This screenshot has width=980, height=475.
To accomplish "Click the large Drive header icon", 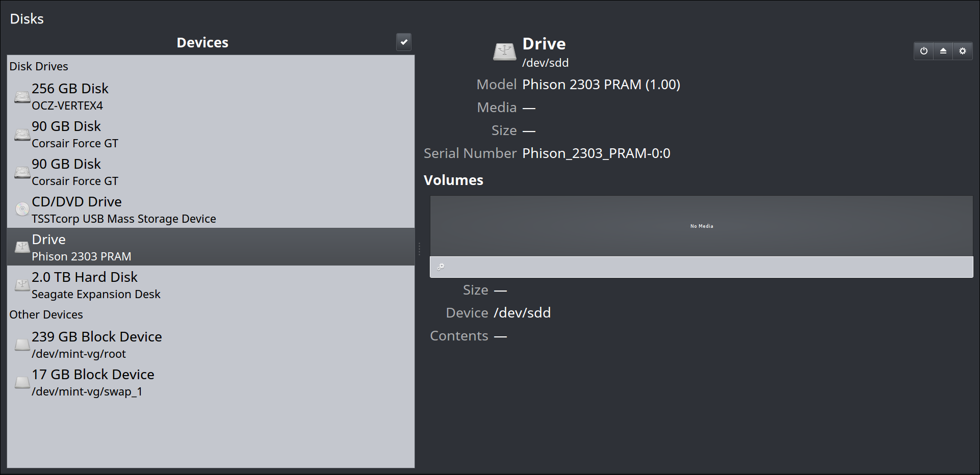I will pos(505,52).
